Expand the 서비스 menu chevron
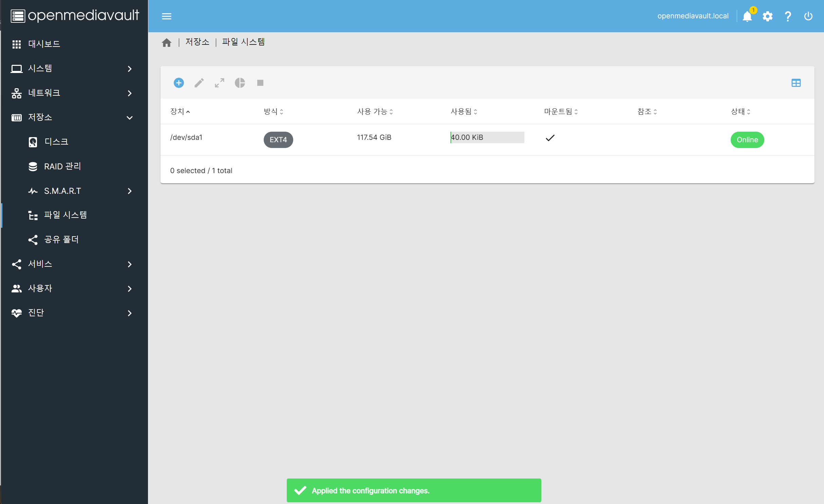Image resolution: width=824 pixels, height=504 pixels. (130, 264)
